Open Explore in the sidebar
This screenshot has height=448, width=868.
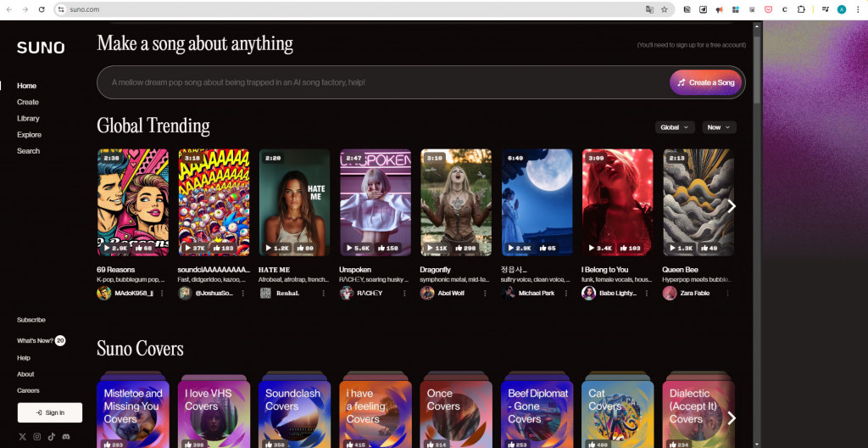tap(30, 135)
